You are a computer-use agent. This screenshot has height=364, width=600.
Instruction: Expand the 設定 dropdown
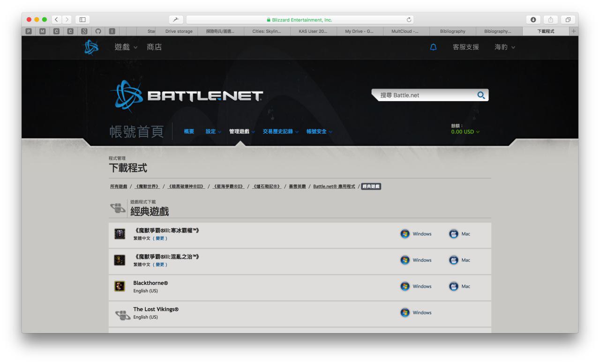213,132
